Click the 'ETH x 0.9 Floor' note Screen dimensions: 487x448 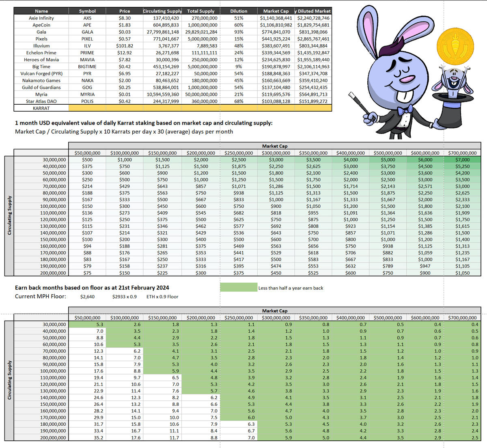pyautogui.click(x=162, y=297)
